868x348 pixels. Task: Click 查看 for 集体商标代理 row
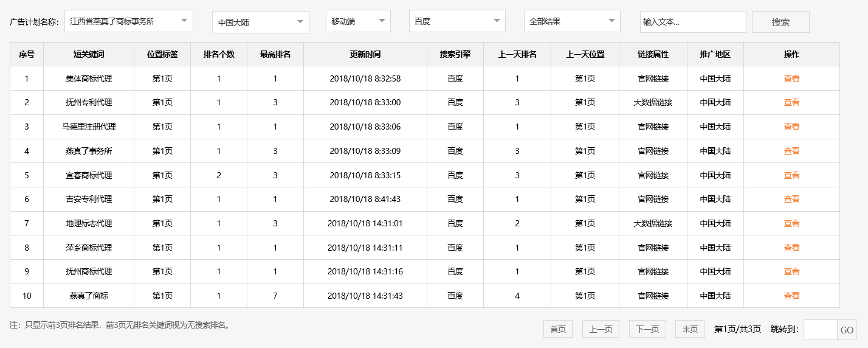click(791, 78)
